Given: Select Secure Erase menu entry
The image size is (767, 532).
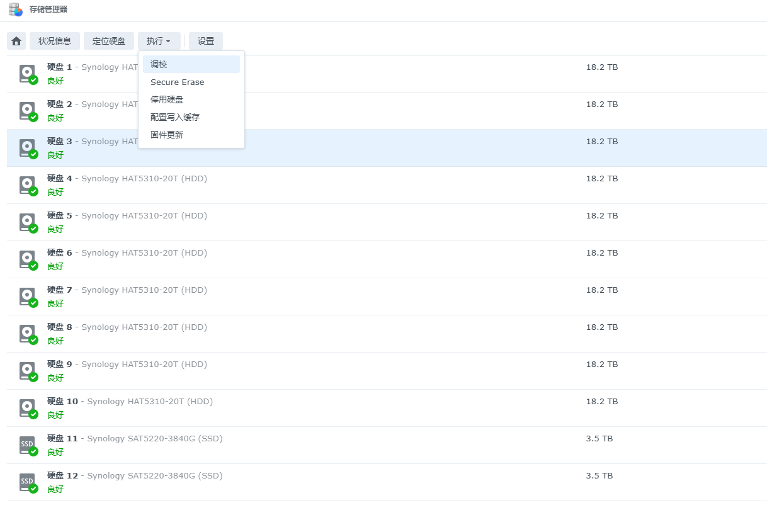Looking at the screenshot, I should pos(191,82).
